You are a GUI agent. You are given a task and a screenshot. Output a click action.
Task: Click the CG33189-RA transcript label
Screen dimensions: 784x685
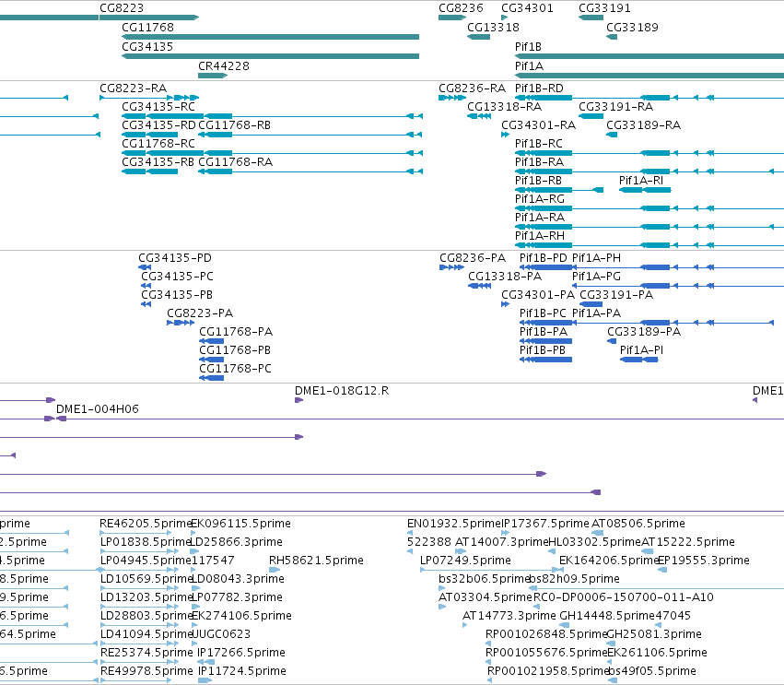tap(643, 125)
